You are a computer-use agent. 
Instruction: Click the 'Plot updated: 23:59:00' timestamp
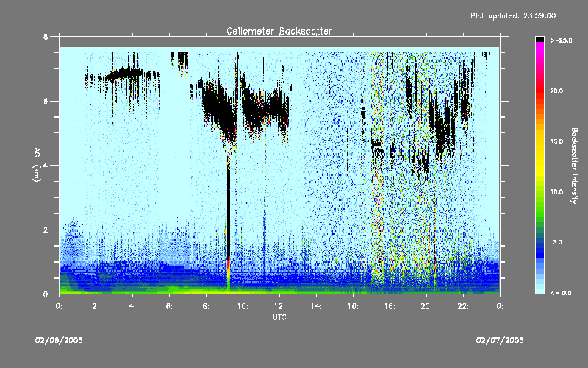coord(513,15)
